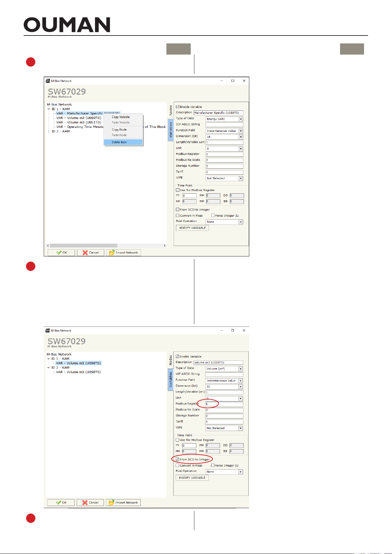Viewport: 392px width, 554px height.
Task: Uncheck From BCD to Integer in lower window
Action: (x=177, y=459)
